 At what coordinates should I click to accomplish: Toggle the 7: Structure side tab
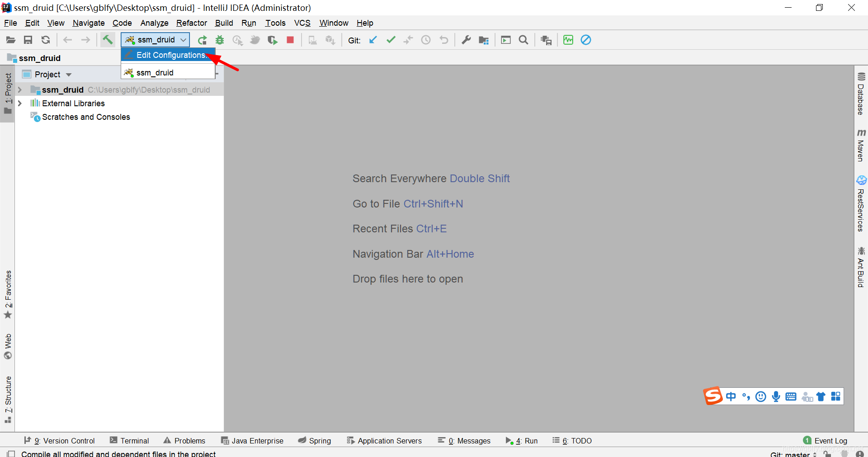(x=8, y=400)
